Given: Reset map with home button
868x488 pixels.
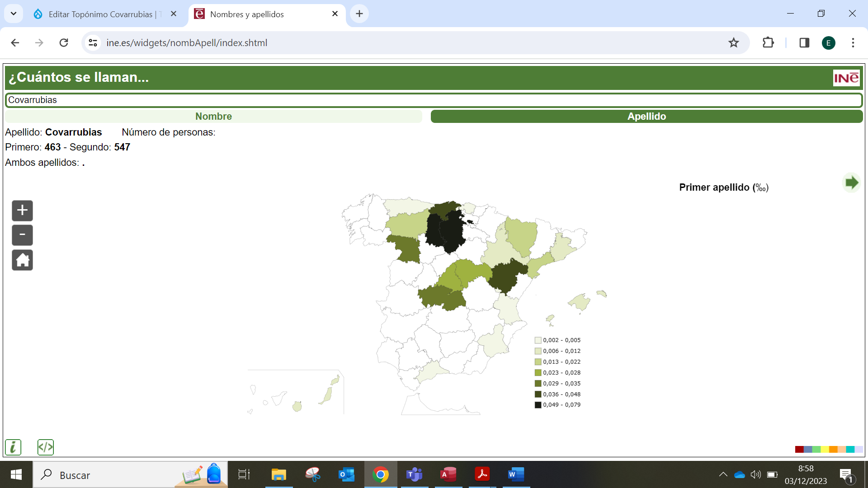Looking at the screenshot, I should [22, 260].
